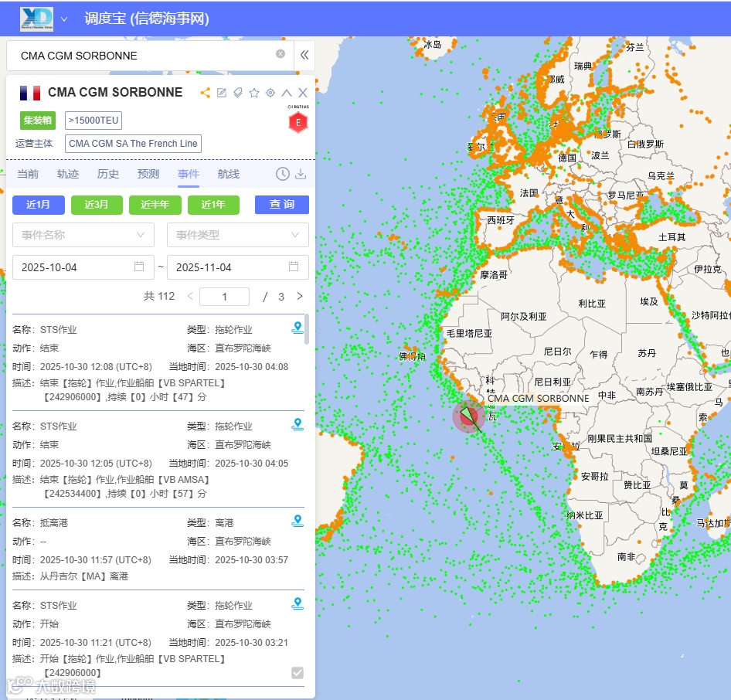Screen dimensions: 731x700
Task: Click the tag icon in the vessel header
Action: coord(238,93)
